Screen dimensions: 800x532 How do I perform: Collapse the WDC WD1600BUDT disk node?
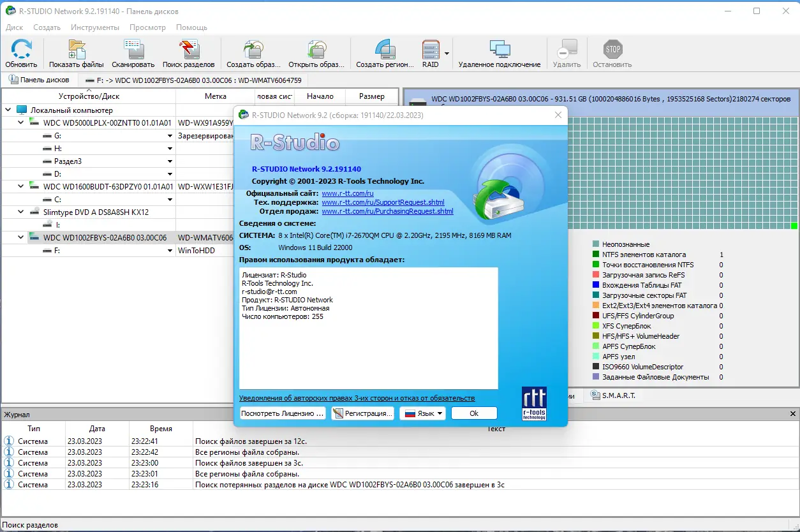[x=20, y=186]
